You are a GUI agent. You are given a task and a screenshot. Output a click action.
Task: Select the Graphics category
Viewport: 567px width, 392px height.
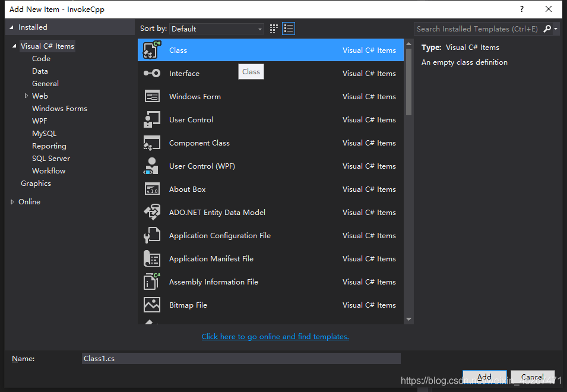[x=36, y=184]
